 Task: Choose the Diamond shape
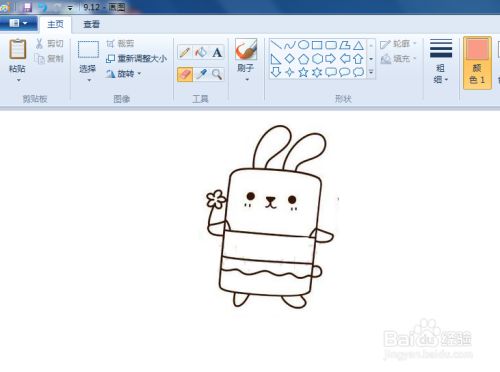pyautogui.click(x=289, y=59)
